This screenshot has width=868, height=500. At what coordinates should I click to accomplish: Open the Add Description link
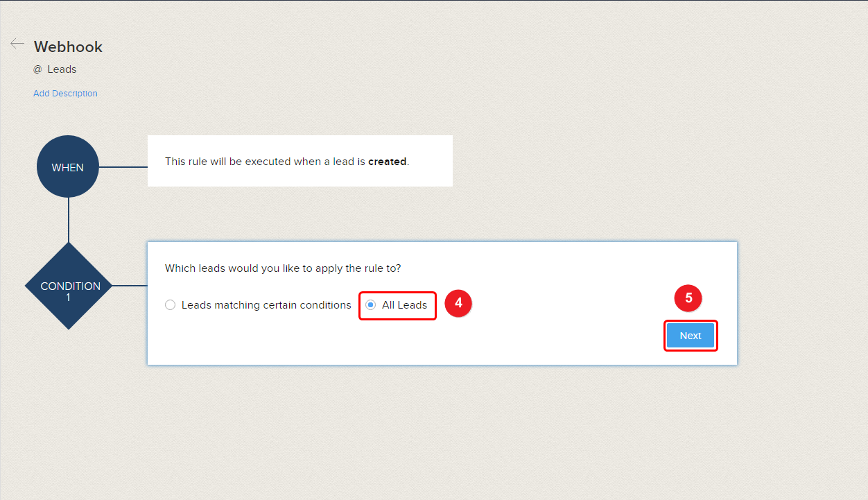65,94
